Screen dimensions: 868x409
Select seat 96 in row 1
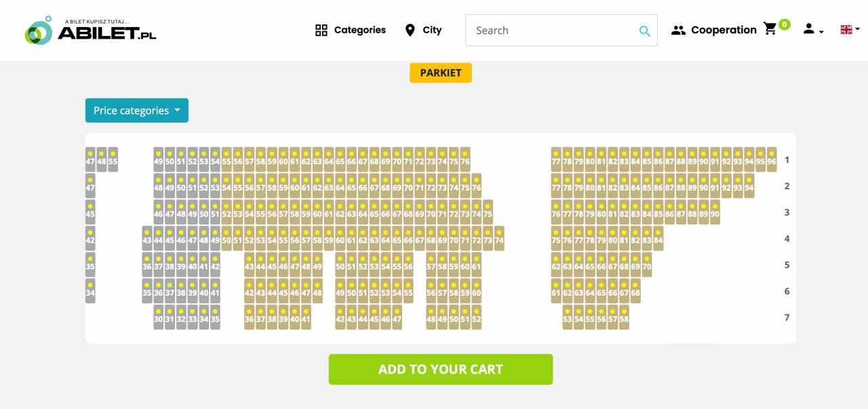pyautogui.click(x=772, y=160)
